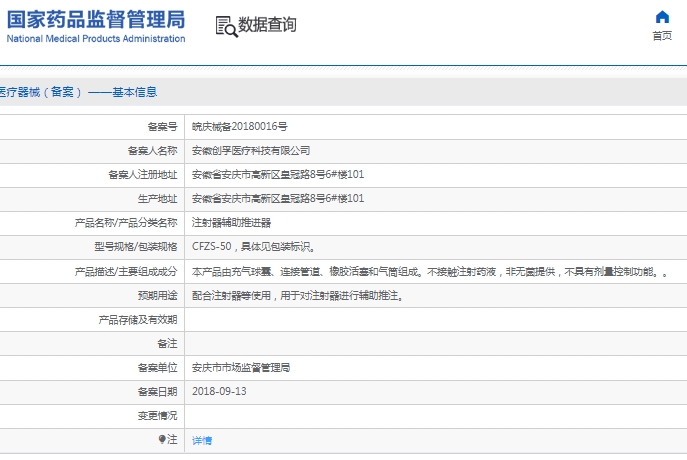
Task: Click the address value in 备案人注册地址 row
Action: click(x=278, y=174)
